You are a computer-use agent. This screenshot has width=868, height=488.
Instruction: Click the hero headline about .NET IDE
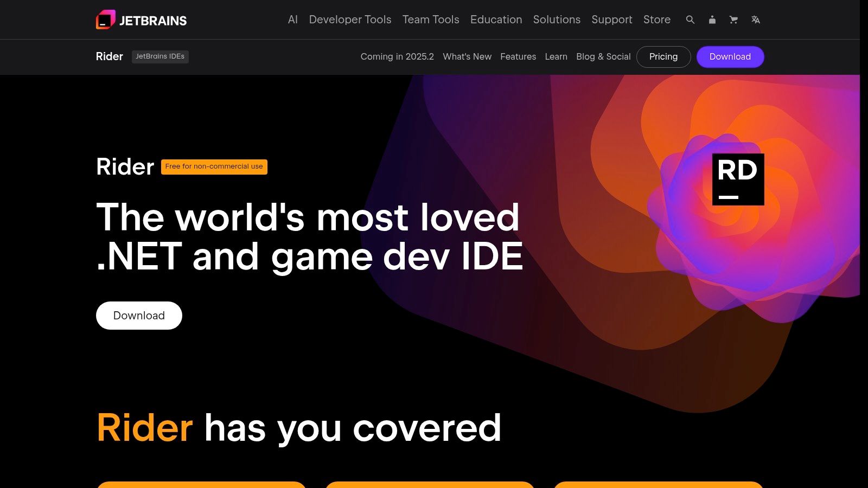[x=310, y=236]
